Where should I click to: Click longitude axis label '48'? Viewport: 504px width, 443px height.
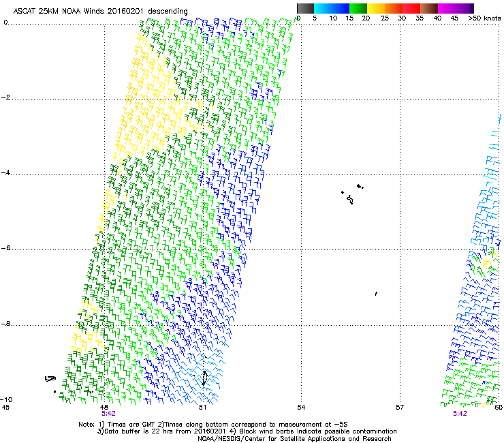pyautogui.click(x=104, y=408)
